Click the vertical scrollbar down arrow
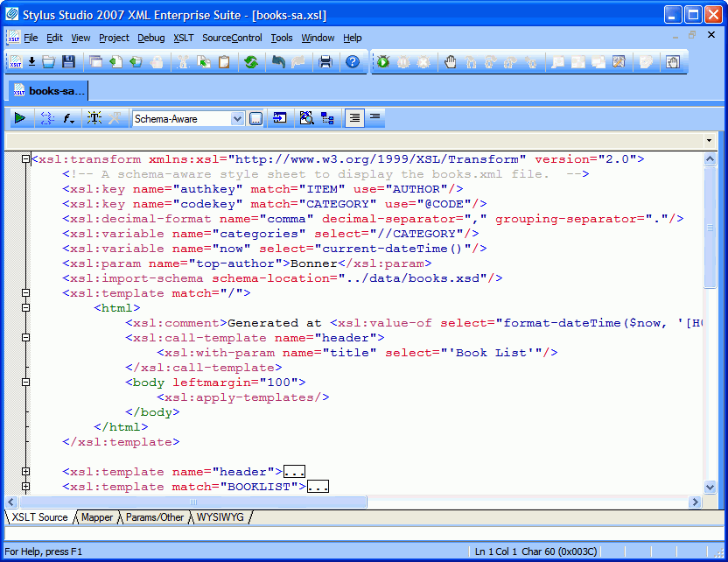 pyautogui.click(x=710, y=488)
